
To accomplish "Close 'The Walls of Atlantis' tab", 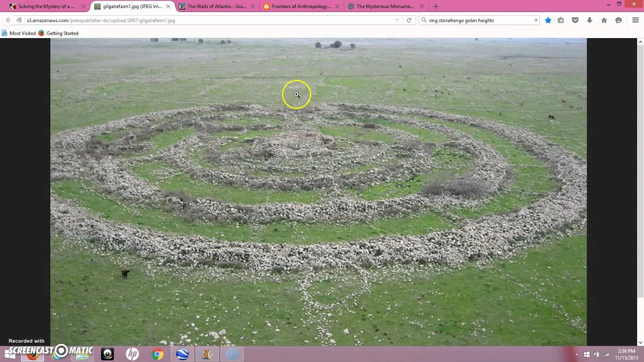I will (x=253, y=6).
